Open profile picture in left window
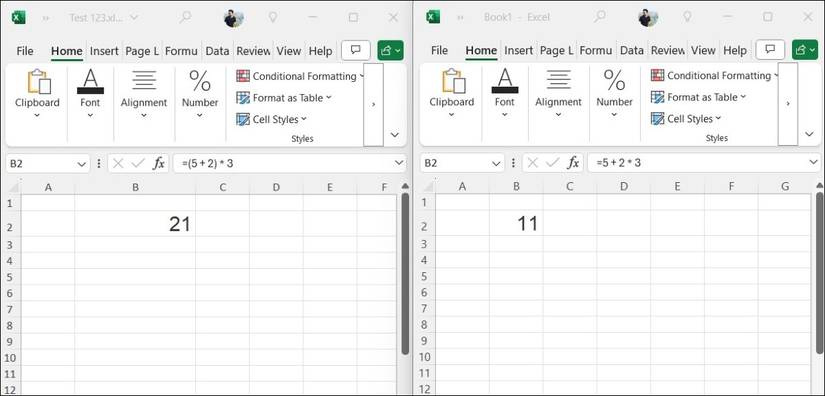Screen dimensions: 825x396 click(x=233, y=18)
